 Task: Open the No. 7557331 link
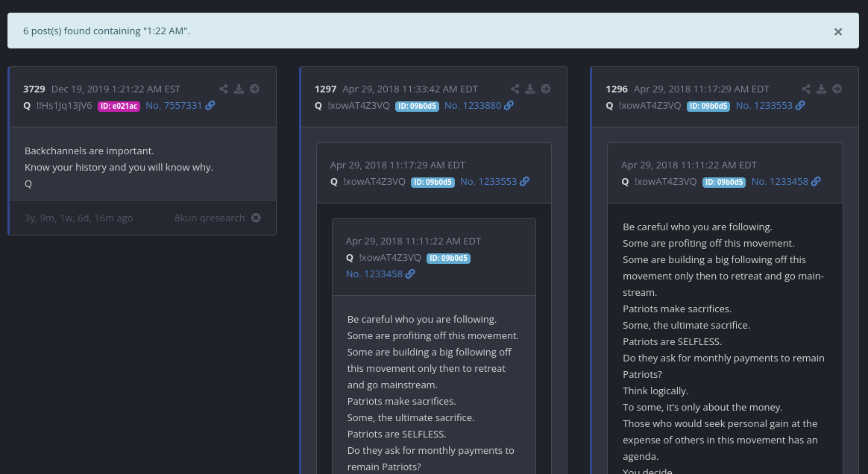[x=174, y=106]
